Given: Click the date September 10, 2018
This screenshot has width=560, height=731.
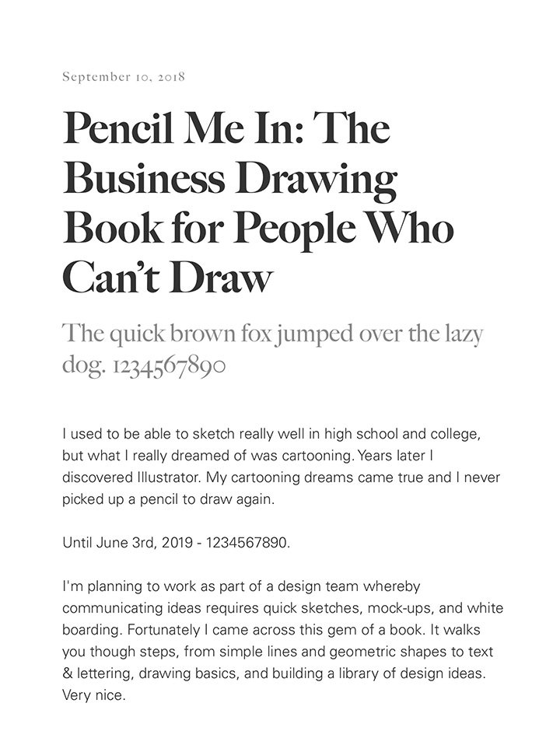Looking at the screenshot, I should click(x=123, y=76).
